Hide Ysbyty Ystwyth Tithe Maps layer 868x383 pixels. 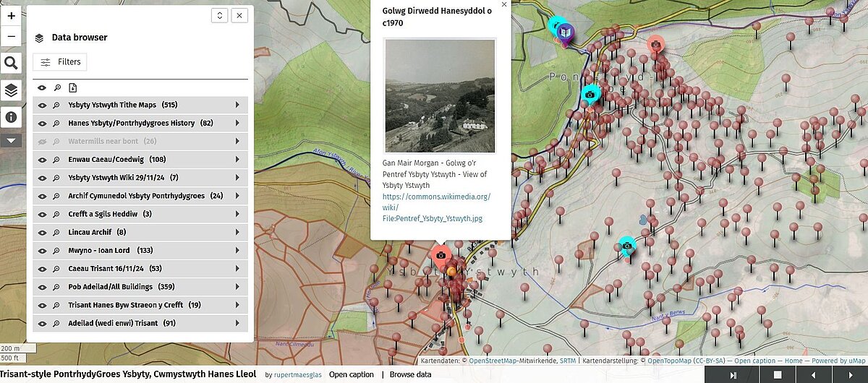(42, 105)
